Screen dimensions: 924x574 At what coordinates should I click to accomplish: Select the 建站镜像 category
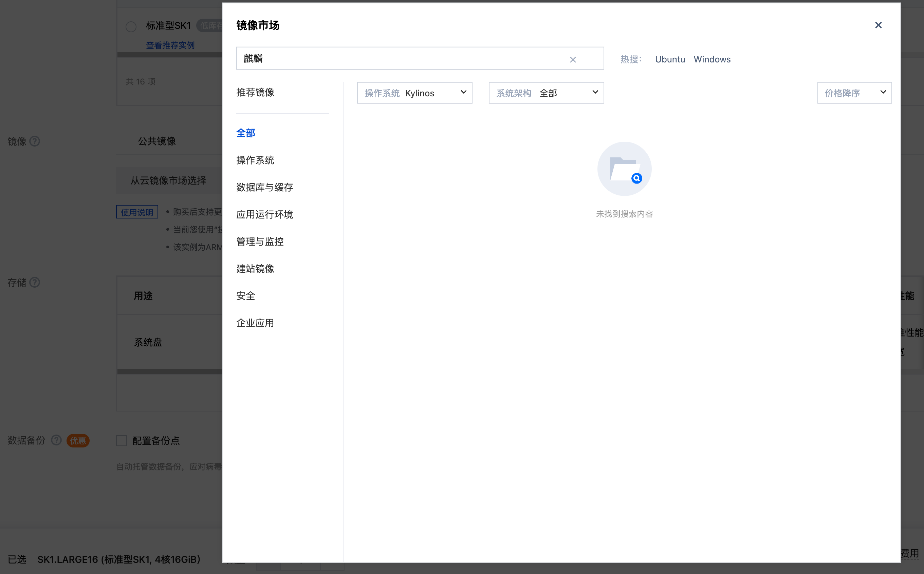255,269
